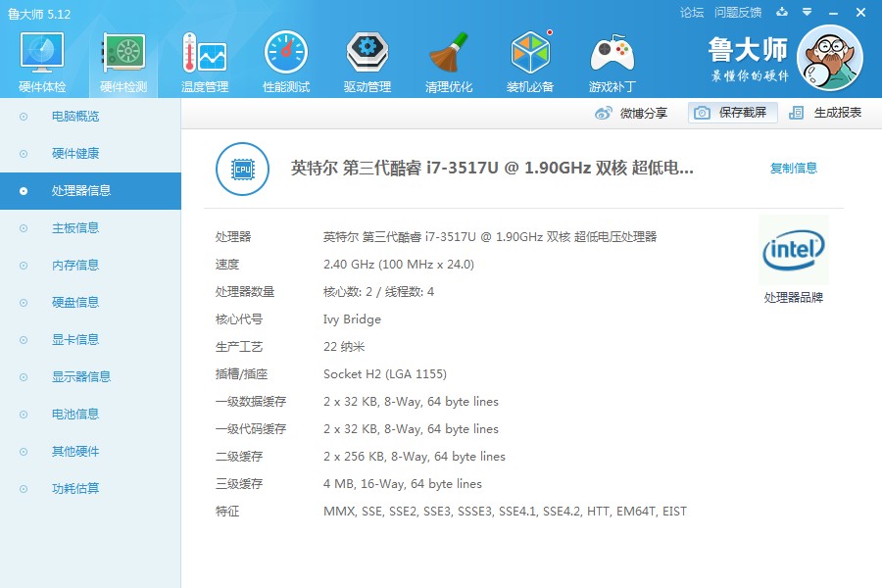Image resolution: width=882 pixels, height=588 pixels.
Task: Click 生成报表 generate report
Action: click(x=825, y=113)
